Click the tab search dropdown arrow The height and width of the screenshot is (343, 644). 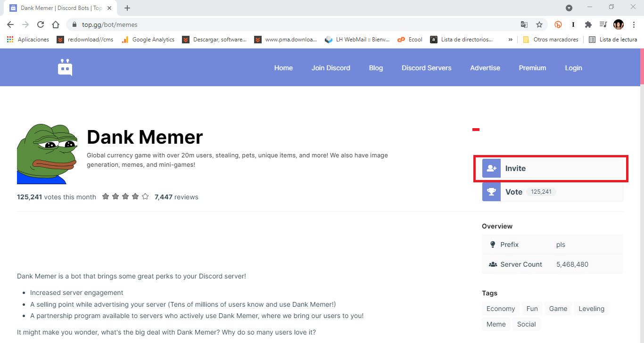[569, 8]
